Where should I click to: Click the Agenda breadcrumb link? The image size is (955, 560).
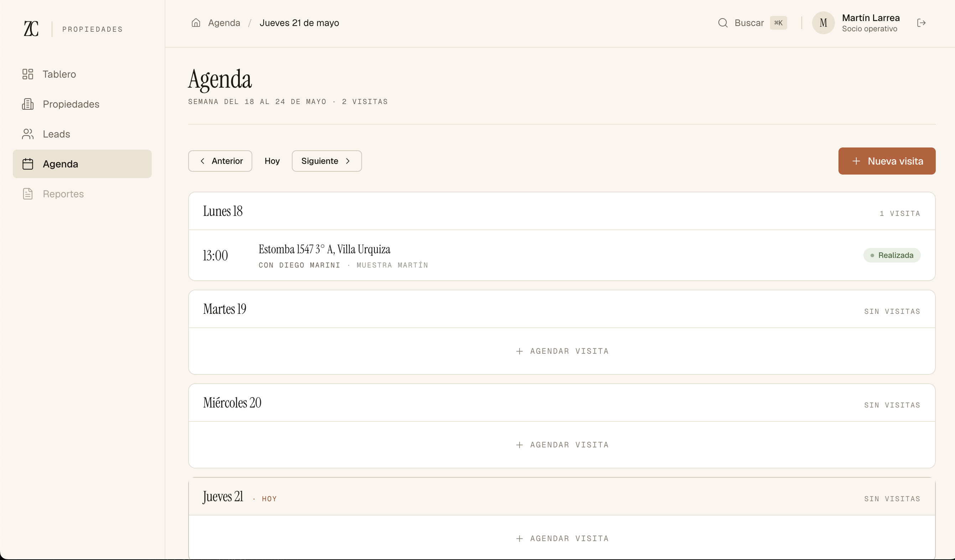coord(224,23)
